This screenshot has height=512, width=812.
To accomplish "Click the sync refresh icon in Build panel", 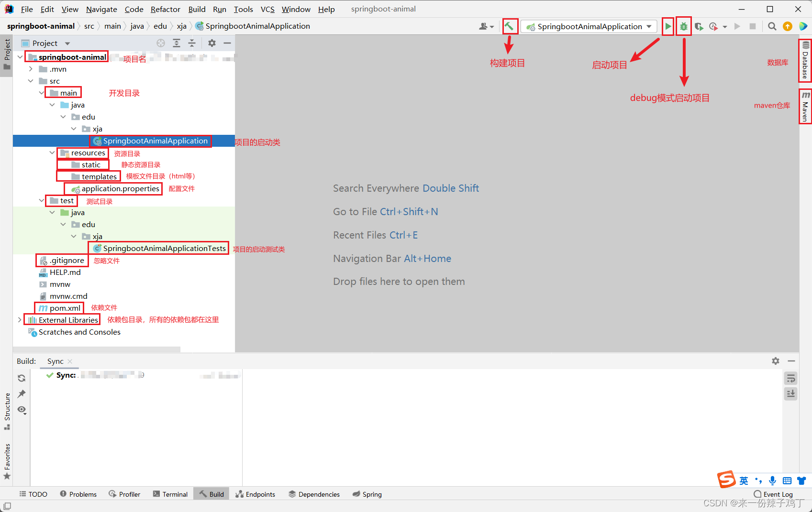I will pos(22,378).
